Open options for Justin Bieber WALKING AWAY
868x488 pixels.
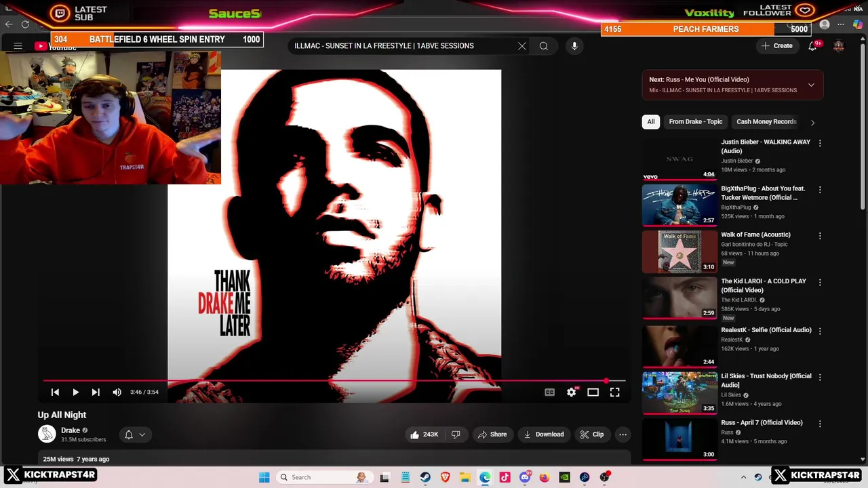tap(820, 143)
